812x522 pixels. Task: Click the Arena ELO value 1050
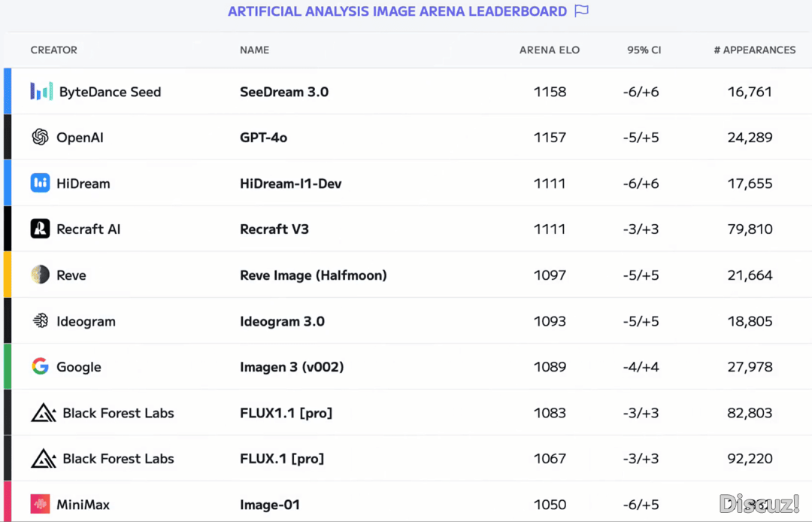[550, 505]
